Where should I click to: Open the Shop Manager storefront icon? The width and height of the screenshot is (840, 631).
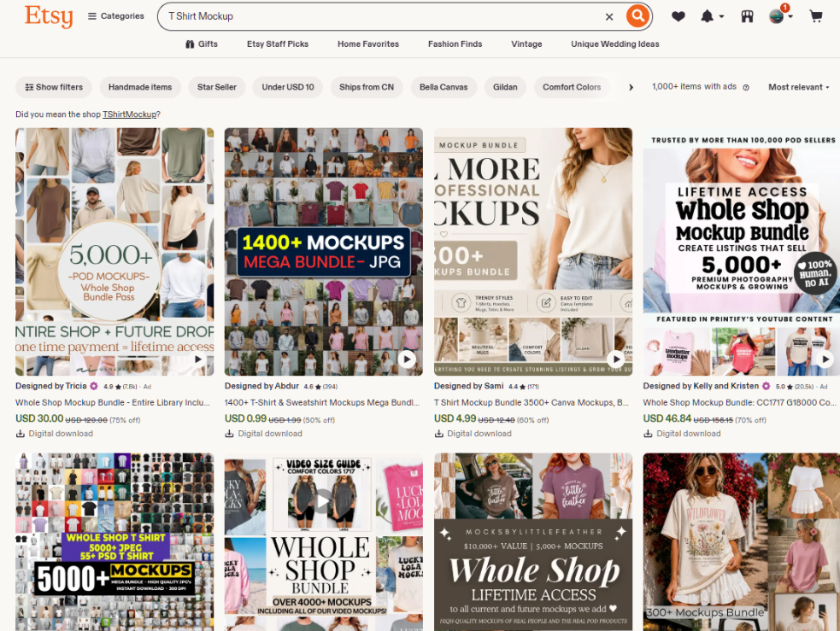(x=748, y=16)
